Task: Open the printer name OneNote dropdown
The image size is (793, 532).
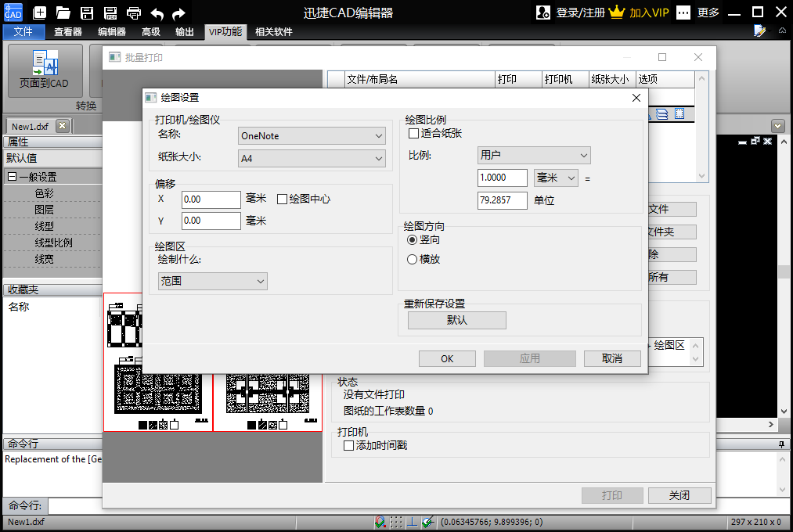Action: pyautogui.click(x=312, y=136)
